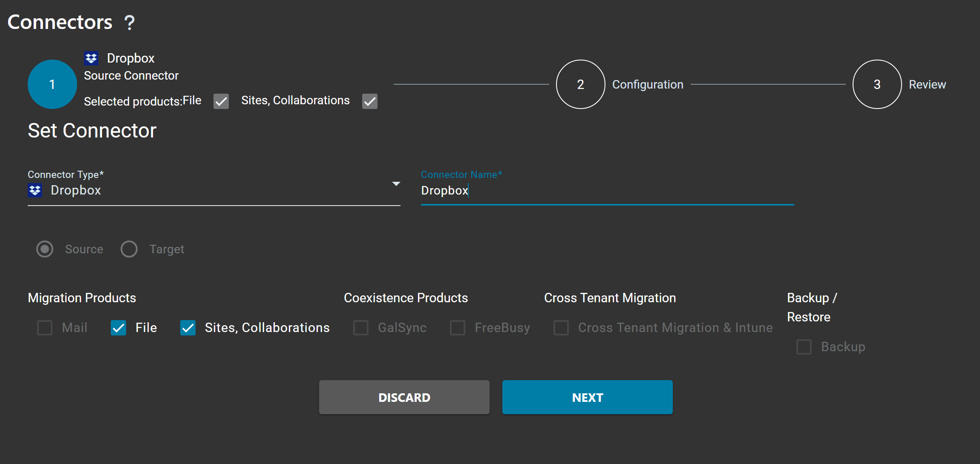The image size is (980, 464).
Task: Click the NEXT button
Action: (588, 397)
